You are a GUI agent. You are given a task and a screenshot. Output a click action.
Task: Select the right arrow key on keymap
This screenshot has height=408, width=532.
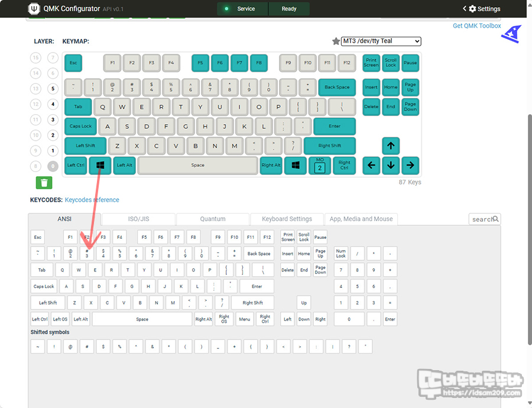[410, 166]
